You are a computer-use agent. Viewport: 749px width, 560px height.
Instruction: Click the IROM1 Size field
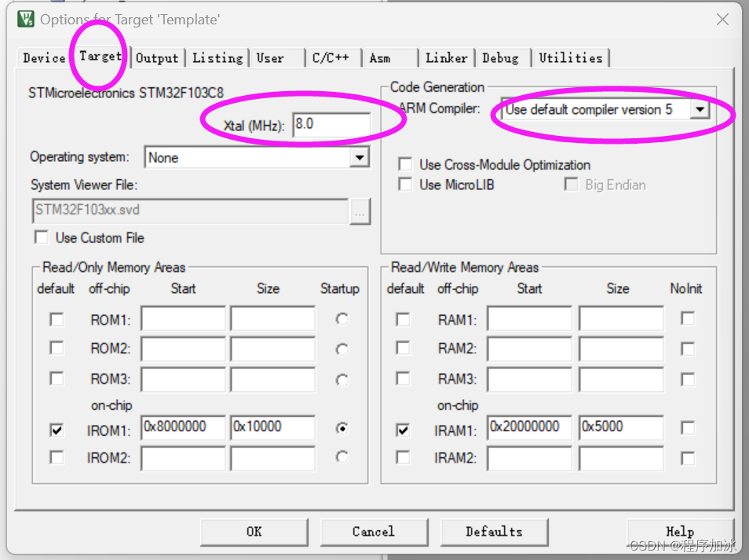[x=272, y=427]
